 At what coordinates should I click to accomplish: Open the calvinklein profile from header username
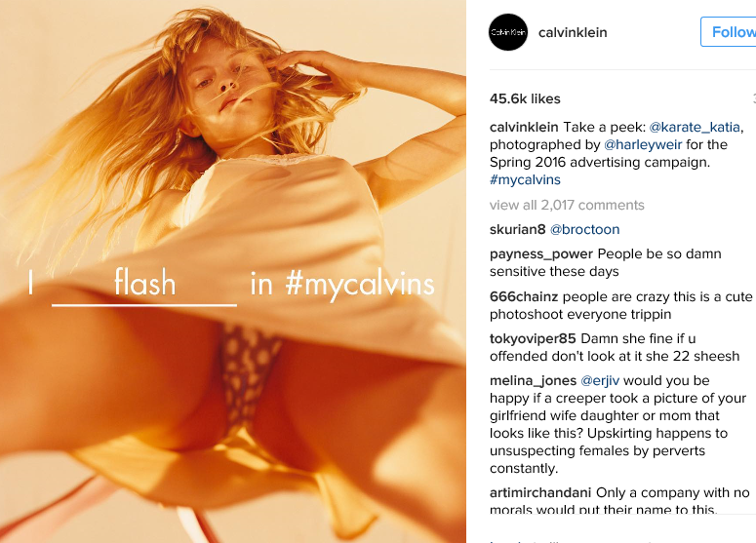coord(573,32)
